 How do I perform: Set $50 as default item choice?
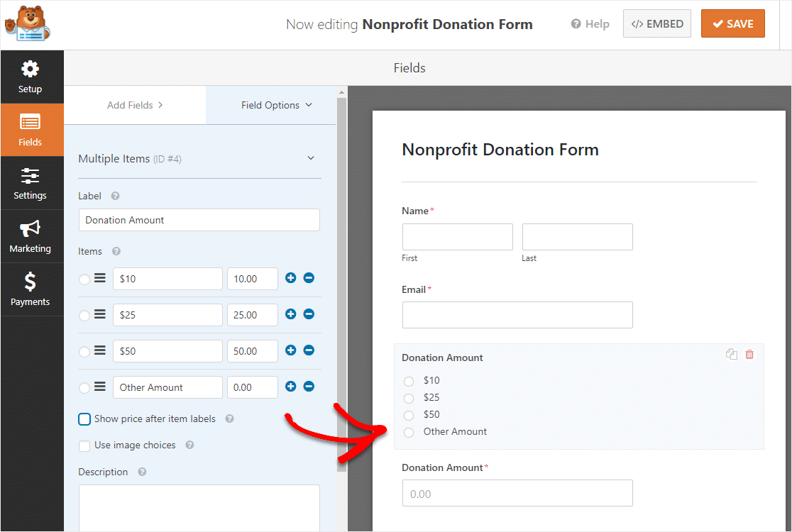point(84,352)
